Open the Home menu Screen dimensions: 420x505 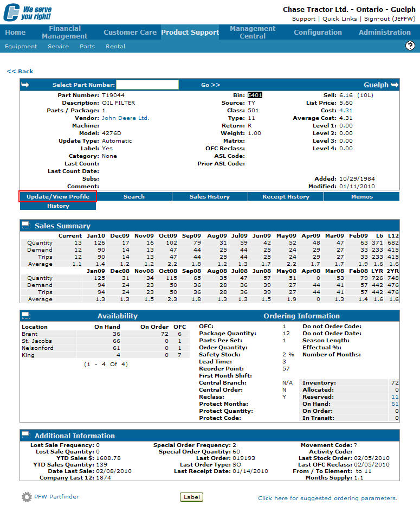point(15,32)
